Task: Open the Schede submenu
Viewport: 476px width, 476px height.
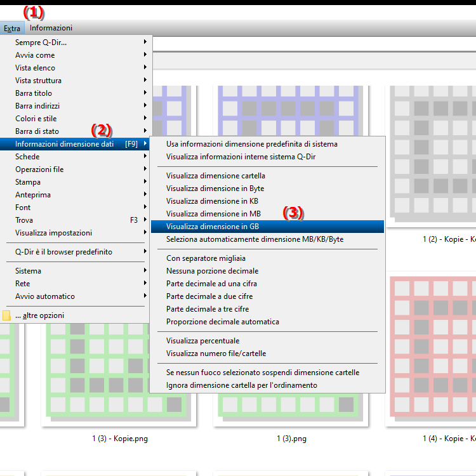Action: click(74, 157)
